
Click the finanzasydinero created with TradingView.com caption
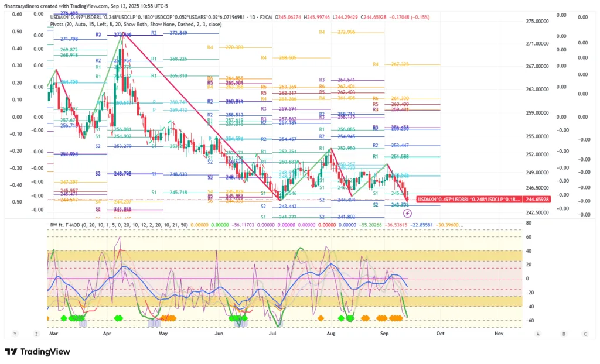[x=86, y=6]
